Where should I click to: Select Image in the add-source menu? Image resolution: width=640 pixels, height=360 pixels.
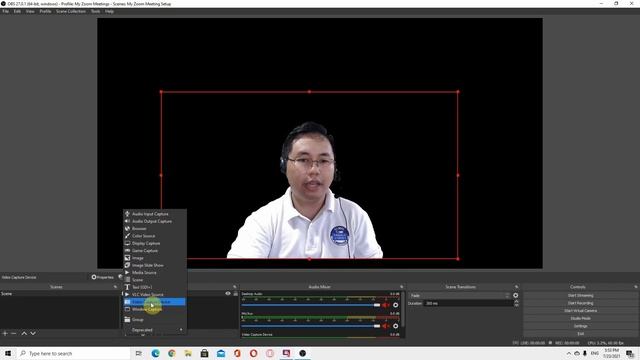pos(155,258)
